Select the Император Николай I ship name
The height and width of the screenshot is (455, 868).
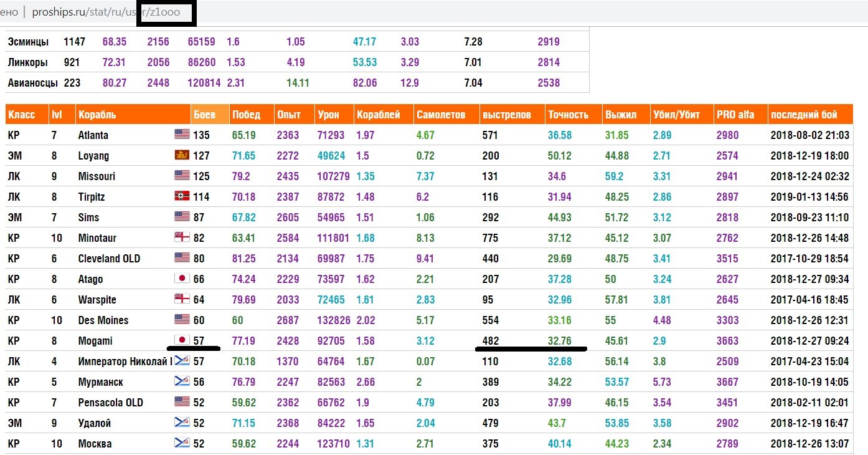125,362
